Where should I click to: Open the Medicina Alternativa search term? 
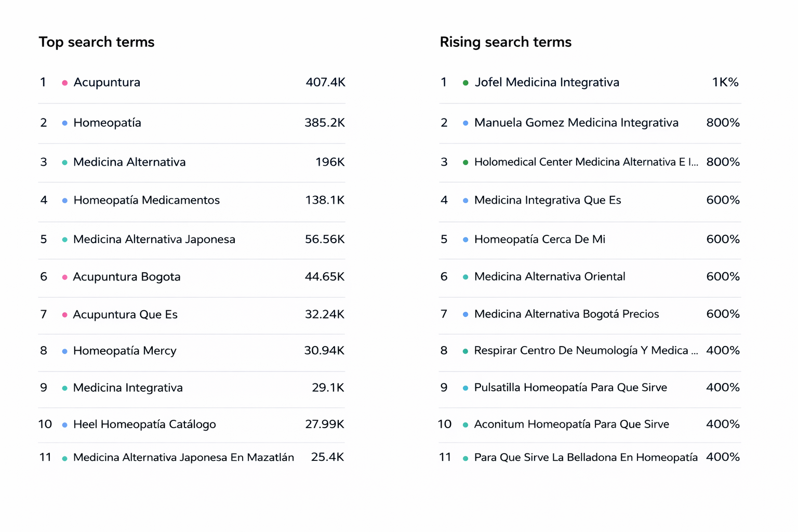click(129, 162)
